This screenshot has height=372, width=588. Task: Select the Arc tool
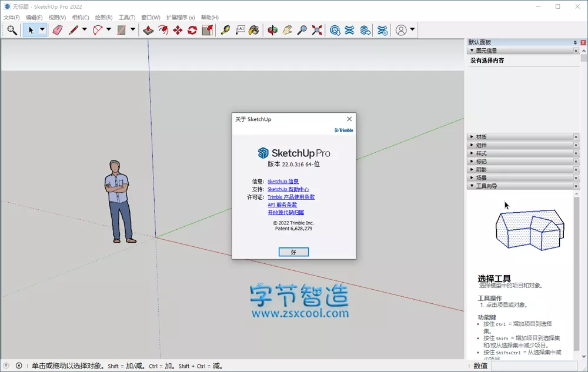click(x=98, y=30)
